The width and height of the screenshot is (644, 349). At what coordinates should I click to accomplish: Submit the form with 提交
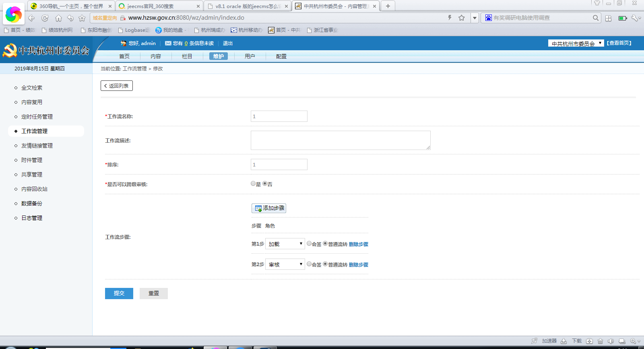click(x=119, y=294)
